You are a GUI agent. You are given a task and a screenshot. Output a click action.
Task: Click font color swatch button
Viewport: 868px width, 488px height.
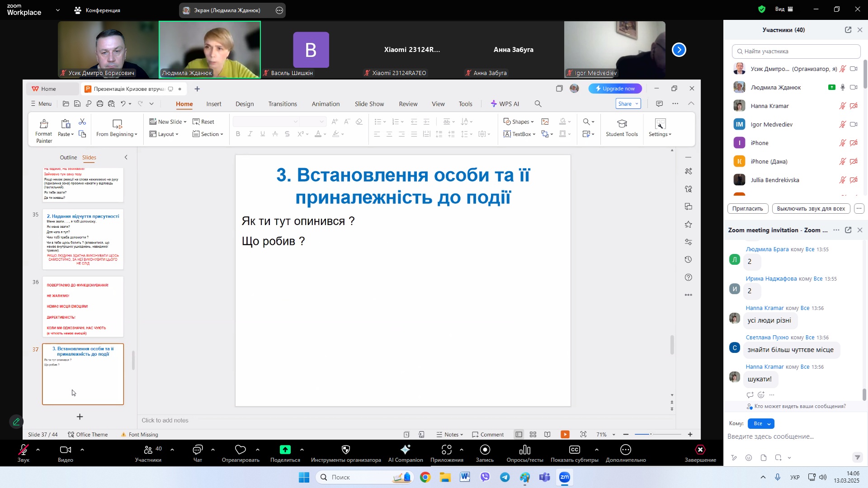318,134
